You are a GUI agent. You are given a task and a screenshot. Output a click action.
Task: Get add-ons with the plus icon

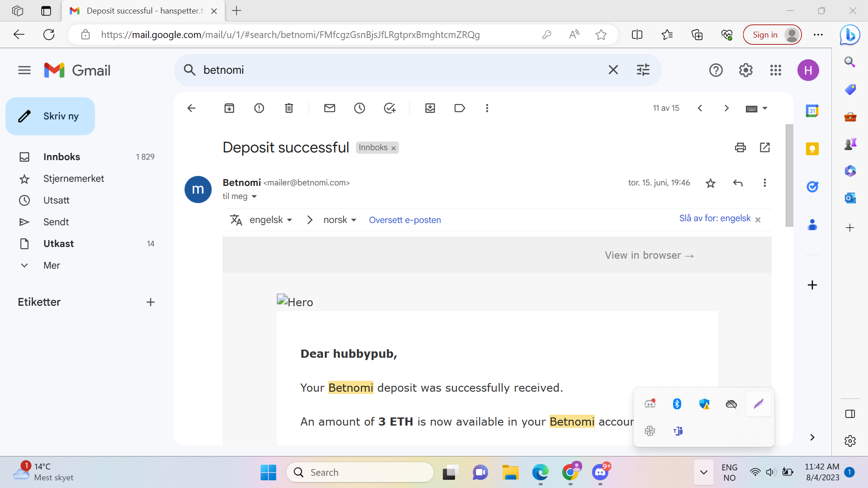[812, 285]
